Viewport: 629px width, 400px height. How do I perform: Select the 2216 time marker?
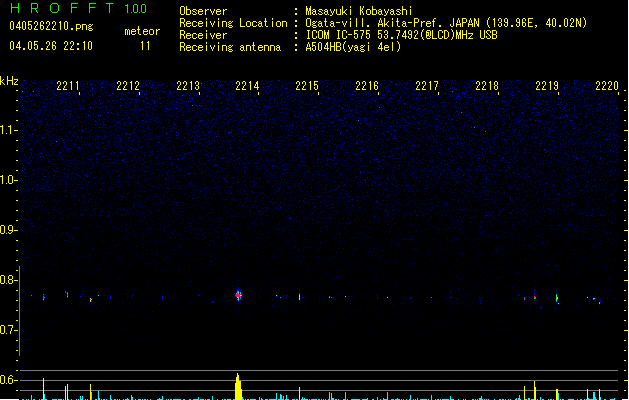click(367, 87)
